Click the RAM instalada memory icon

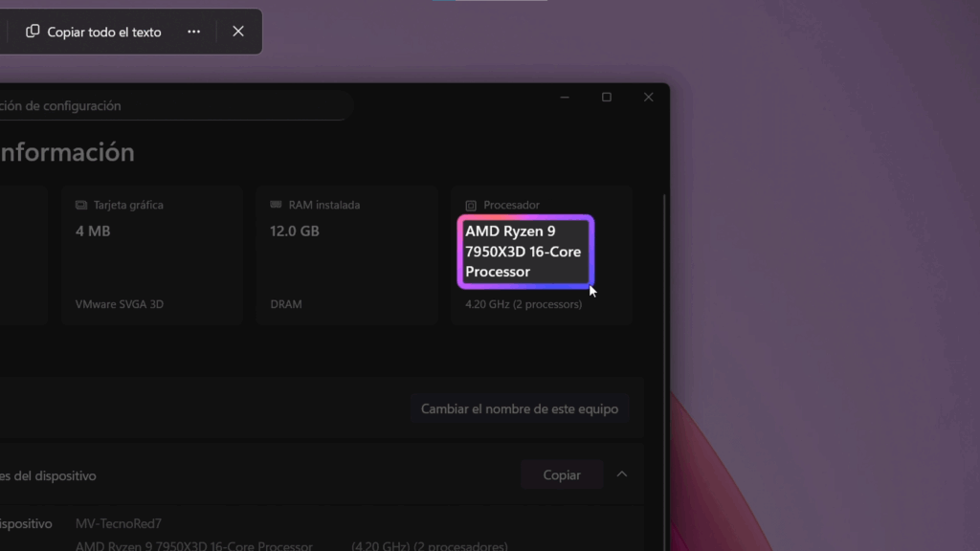(x=276, y=205)
